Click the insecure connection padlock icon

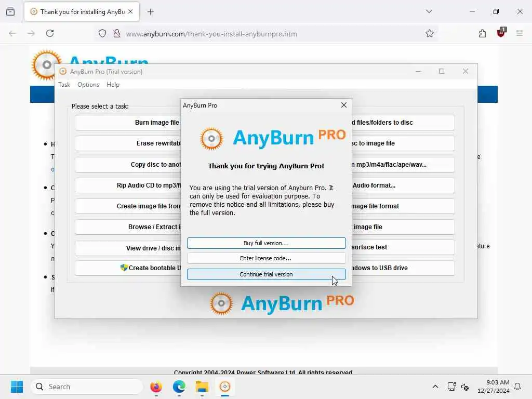(x=117, y=33)
